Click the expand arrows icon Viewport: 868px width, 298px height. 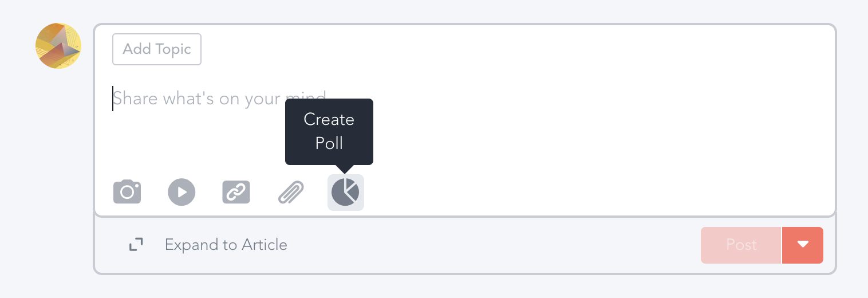click(x=136, y=245)
